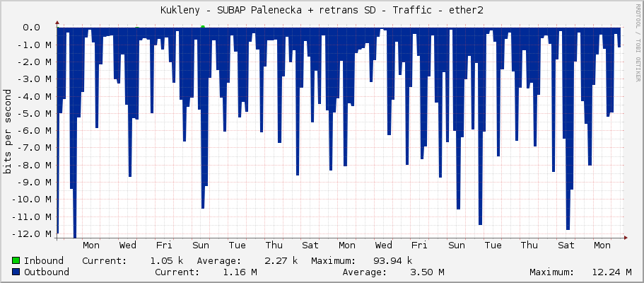This screenshot has height=283, width=644.
Task: Click the Outbound average value 3.50 M
Action: tap(427, 272)
